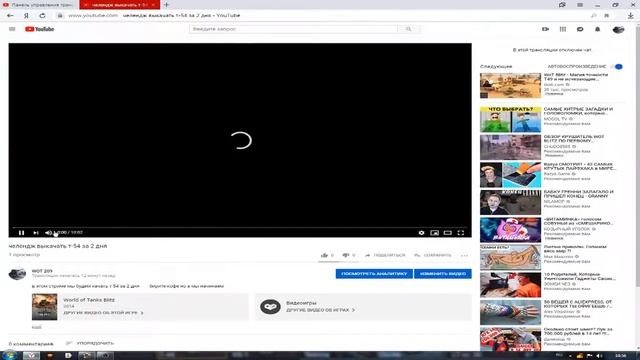Click the taskbar volume tray icon
Viewport: 640px width, 360px height.
coord(599,356)
